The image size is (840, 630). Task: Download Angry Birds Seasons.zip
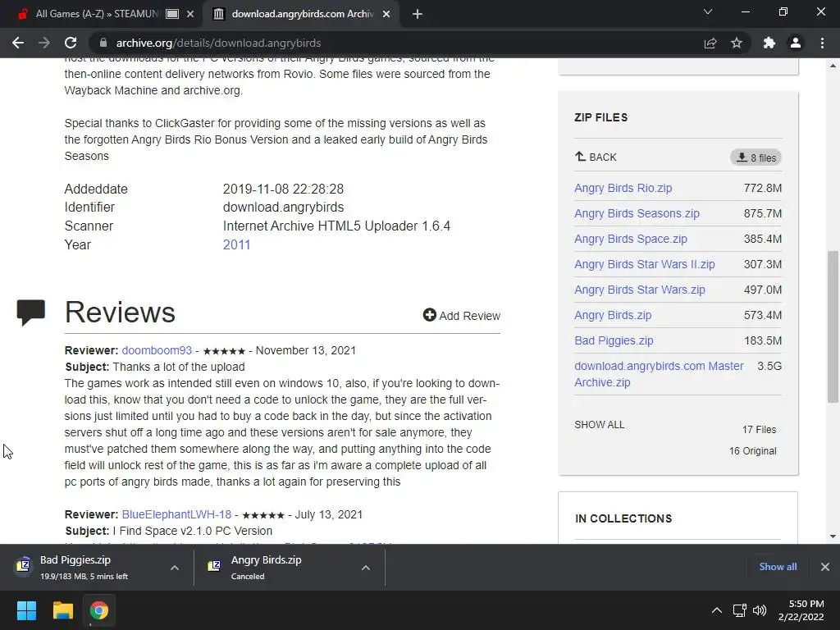637,213
